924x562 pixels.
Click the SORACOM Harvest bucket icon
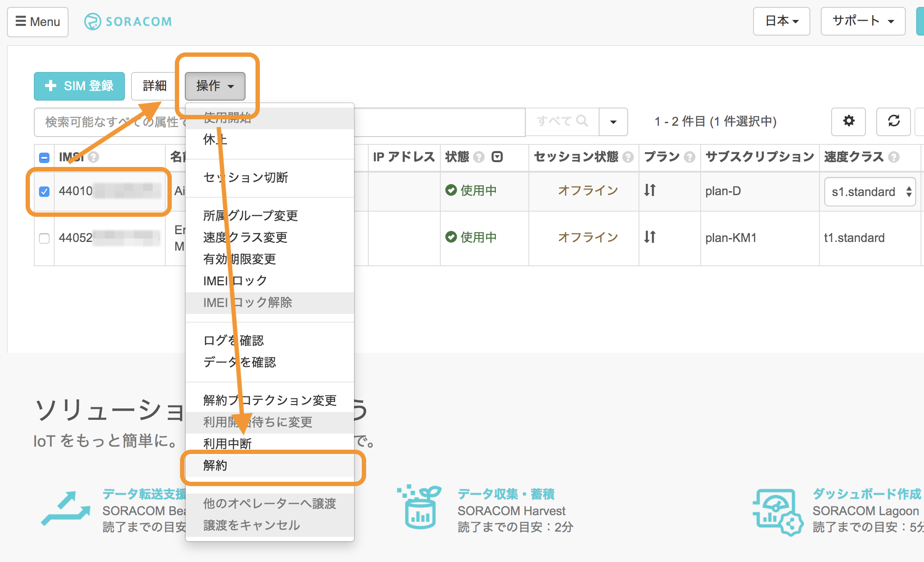(419, 507)
